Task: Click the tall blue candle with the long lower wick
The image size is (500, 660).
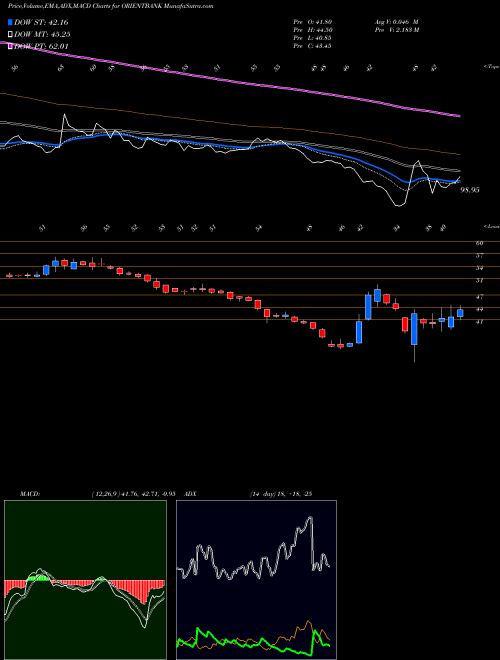Action: point(415,329)
